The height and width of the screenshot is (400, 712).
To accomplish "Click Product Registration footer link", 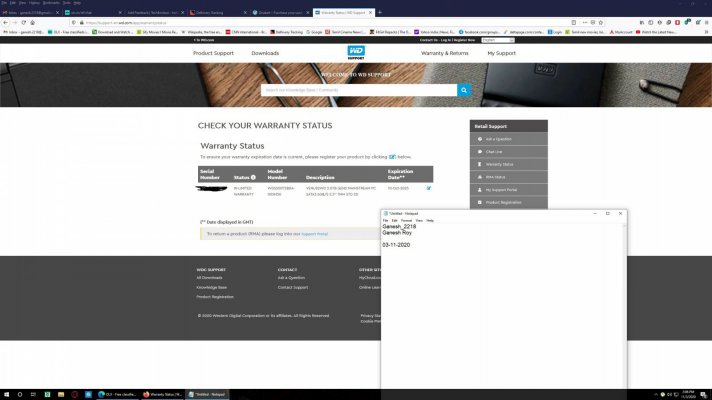I will click(215, 297).
